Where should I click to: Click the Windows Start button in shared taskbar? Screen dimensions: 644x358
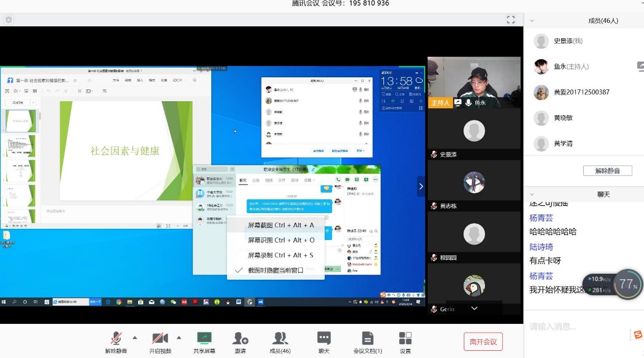click(x=4, y=302)
